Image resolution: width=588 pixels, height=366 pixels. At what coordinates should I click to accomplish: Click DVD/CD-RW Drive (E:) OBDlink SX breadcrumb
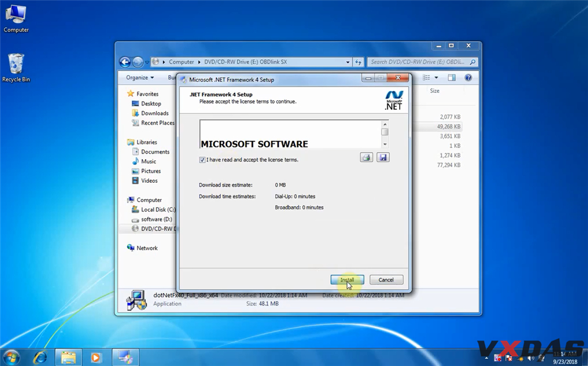click(x=245, y=62)
